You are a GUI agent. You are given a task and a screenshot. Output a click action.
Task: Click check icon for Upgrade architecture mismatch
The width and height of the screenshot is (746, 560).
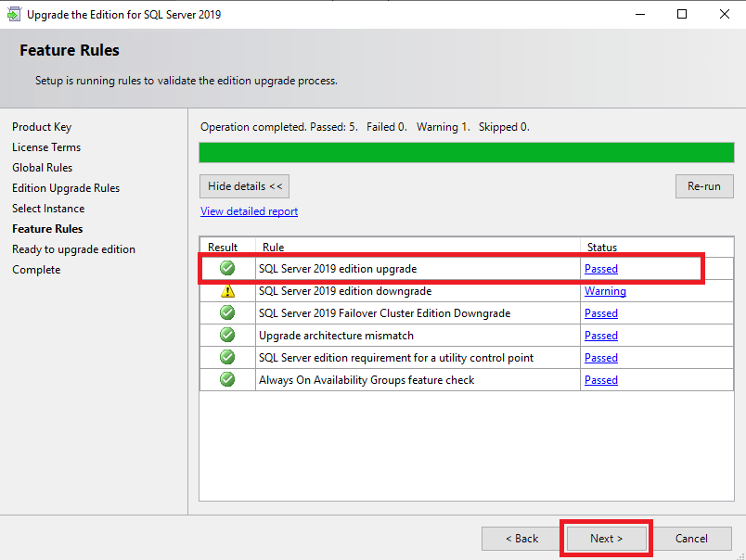(x=227, y=335)
